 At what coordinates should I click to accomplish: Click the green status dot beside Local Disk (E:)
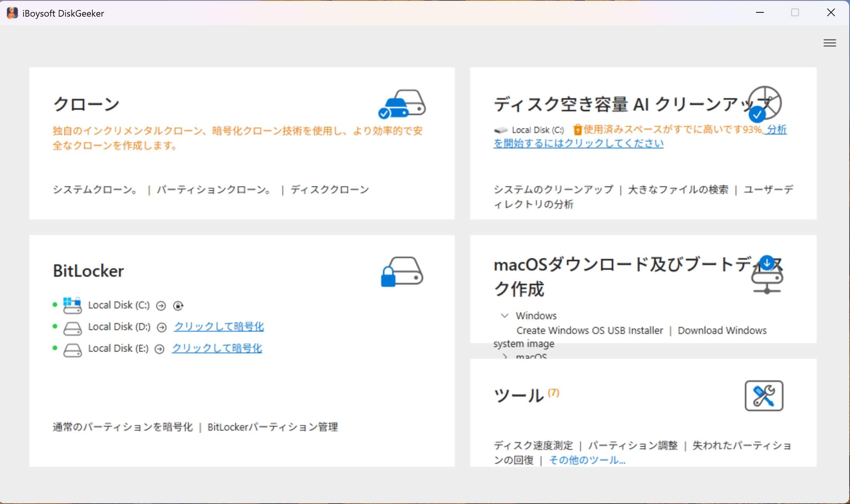click(54, 348)
